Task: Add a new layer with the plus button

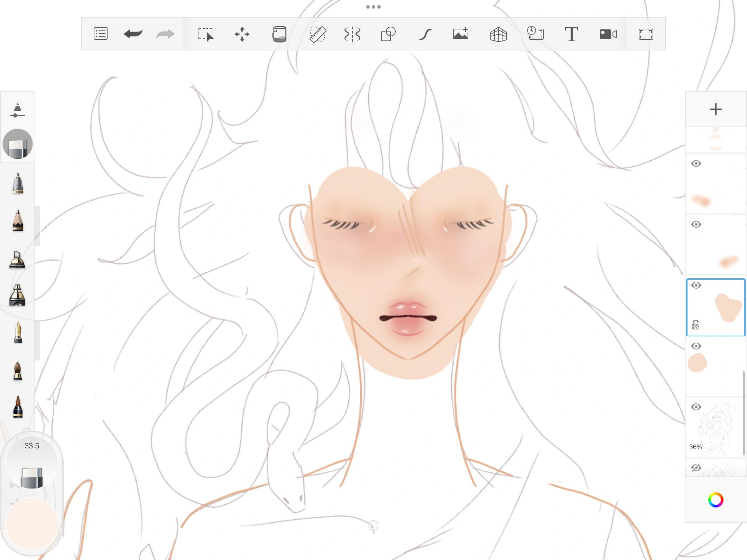Action: (716, 110)
